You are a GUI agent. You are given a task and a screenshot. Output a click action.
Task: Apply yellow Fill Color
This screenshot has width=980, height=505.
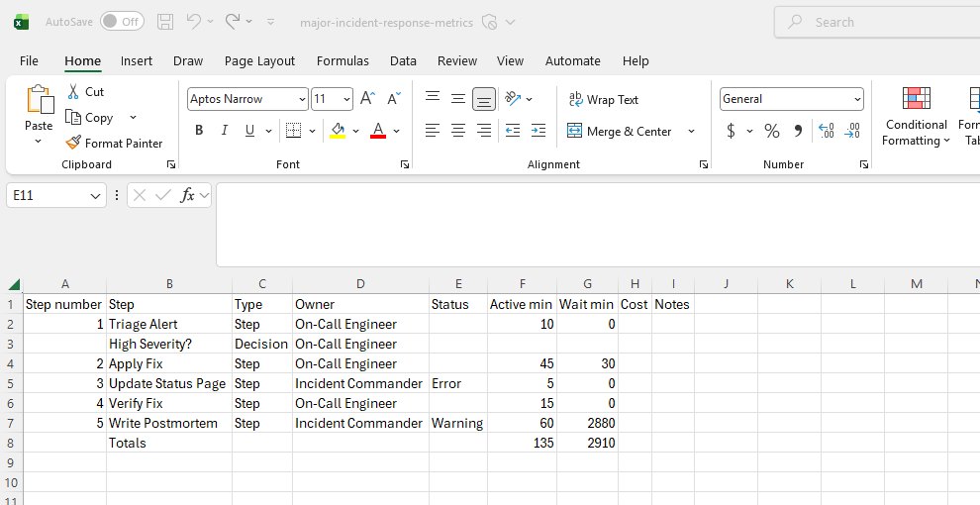pos(338,131)
